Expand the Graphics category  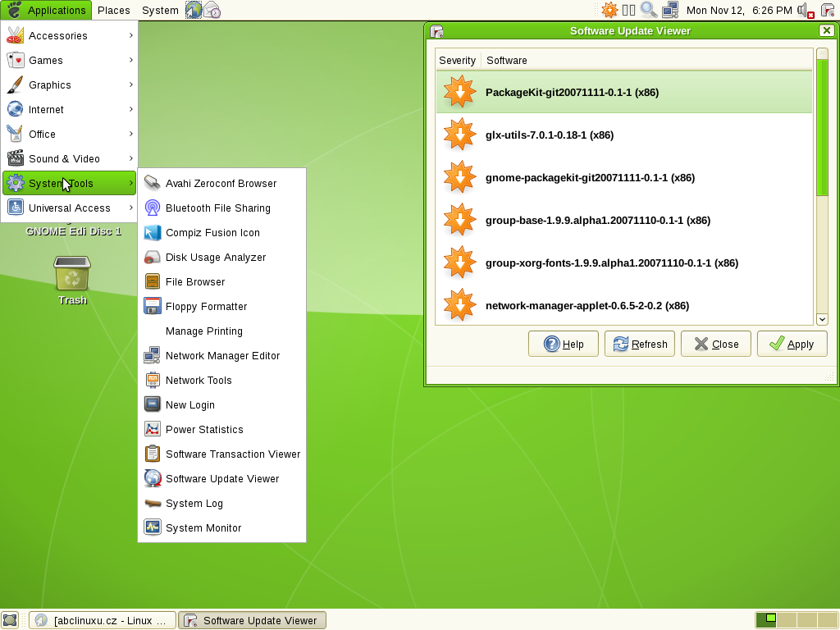(x=69, y=84)
